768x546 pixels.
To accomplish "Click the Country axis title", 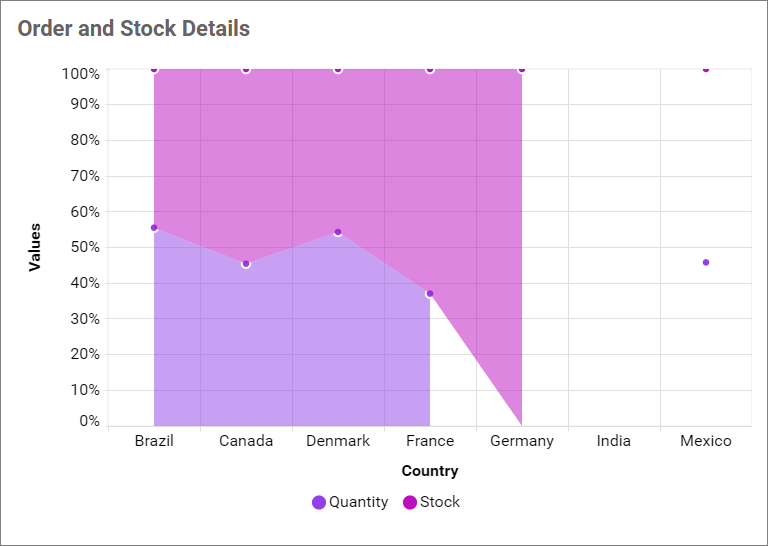I will pos(430,471).
